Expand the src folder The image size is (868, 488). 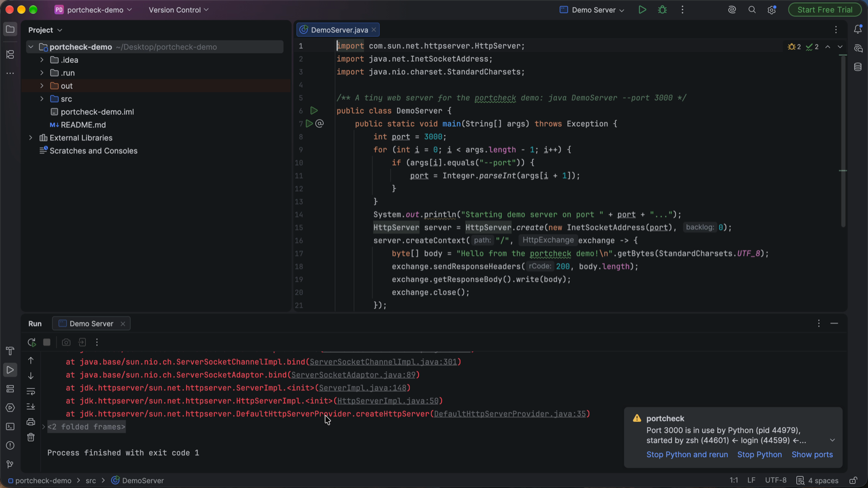(42, 99)
